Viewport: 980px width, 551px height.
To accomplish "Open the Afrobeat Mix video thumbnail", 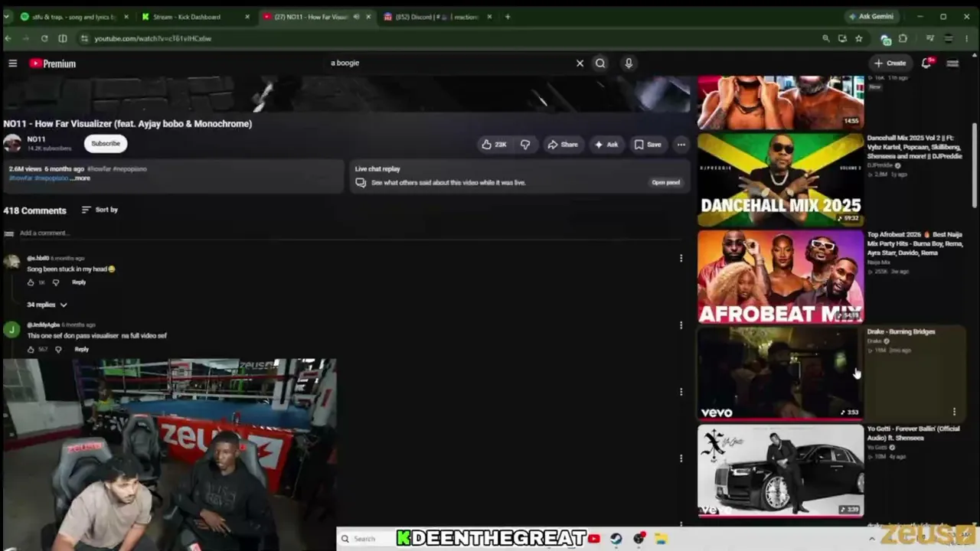I will (x=780, y=277).
